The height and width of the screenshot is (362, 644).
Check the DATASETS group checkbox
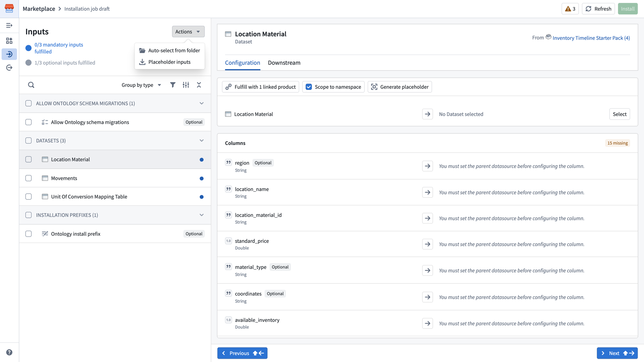pyautogui.click(x=29, y=141)
